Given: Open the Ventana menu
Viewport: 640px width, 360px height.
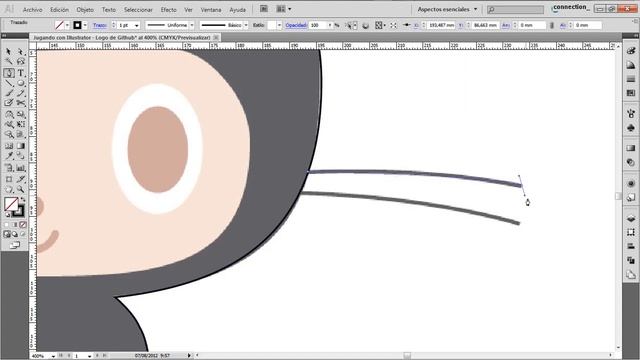Looking at the screenshot, I should pyautogui.click(x=211, y=9).
